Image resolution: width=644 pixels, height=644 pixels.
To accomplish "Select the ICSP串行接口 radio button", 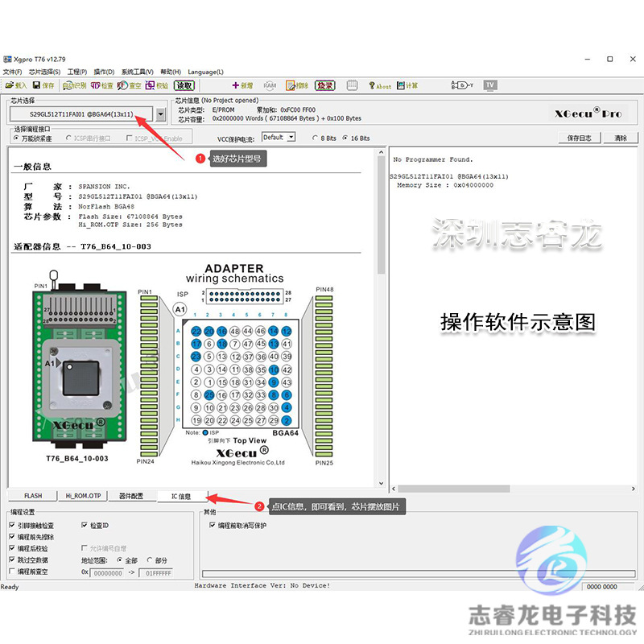I will click(x=68, y=138).
